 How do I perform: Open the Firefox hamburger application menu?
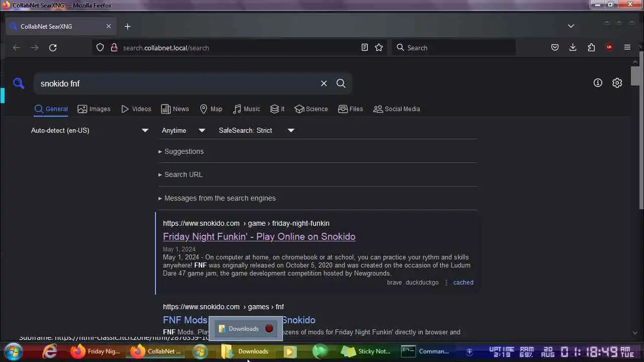[627, 48]
